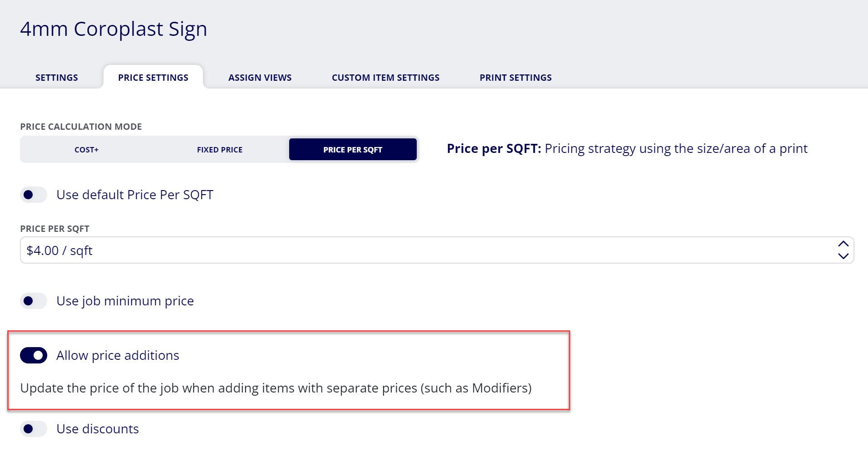Open Print Settings tab
868x466 pixels.
point(516,78)
